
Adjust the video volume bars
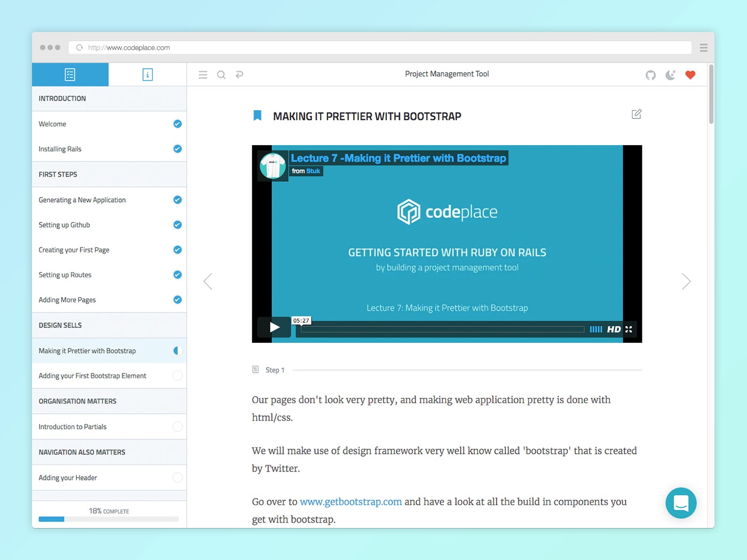[x=596, y=329]
